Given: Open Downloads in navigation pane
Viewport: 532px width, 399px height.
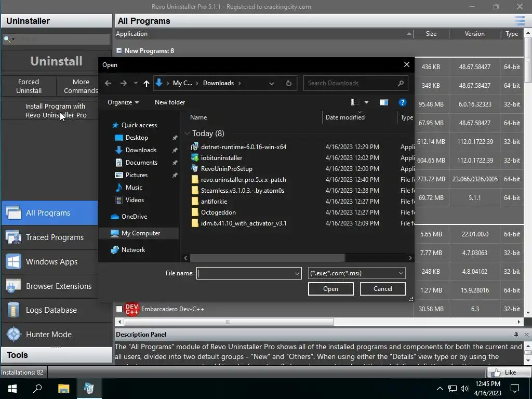Looking at the screenshot, I should 141,150.
